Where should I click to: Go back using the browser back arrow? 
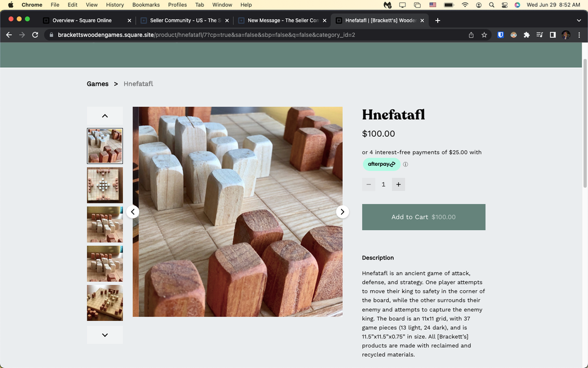click(x=9, y=35)
